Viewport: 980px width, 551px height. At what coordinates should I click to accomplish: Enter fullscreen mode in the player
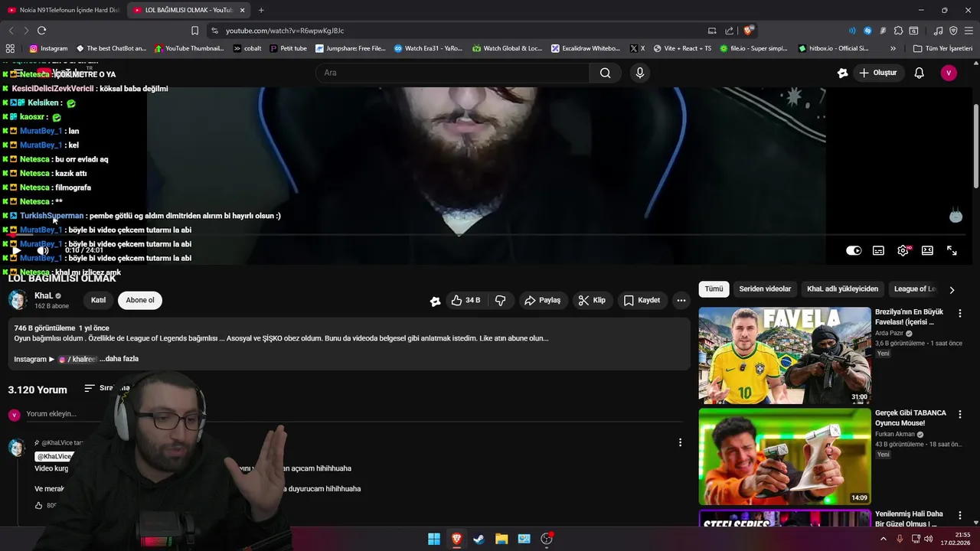(x=952, y=250)
